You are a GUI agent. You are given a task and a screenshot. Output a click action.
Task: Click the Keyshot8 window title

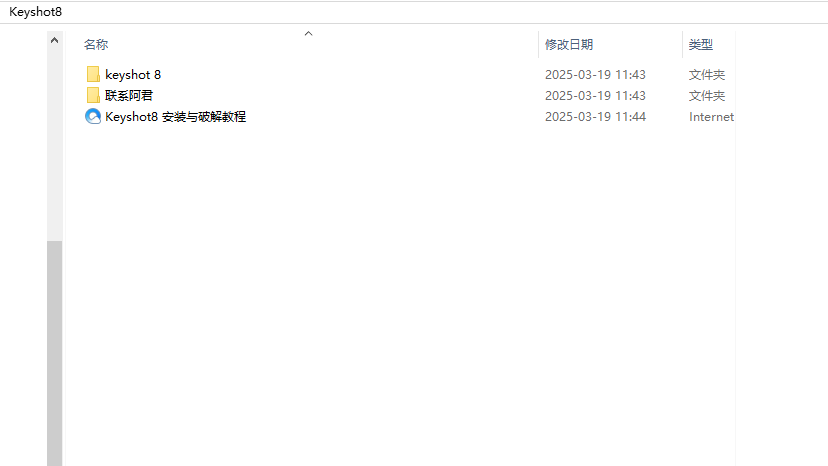[35, 12]
